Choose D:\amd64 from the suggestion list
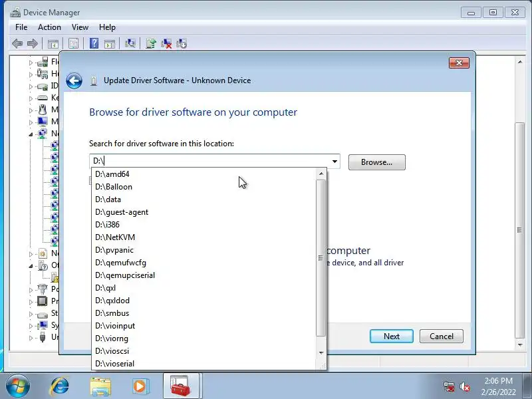532x399 pixels. [x=203, y=174]
